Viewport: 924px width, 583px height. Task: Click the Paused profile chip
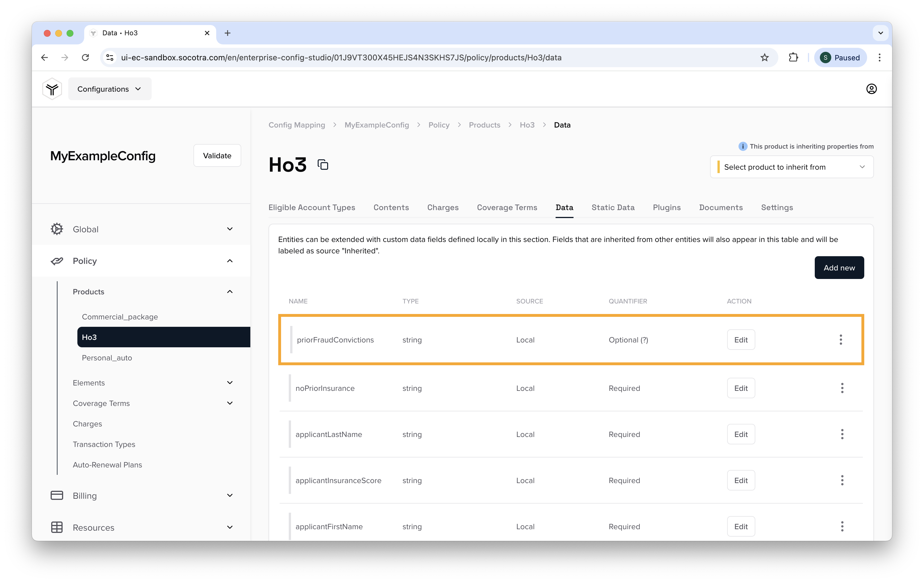(840, 57)
